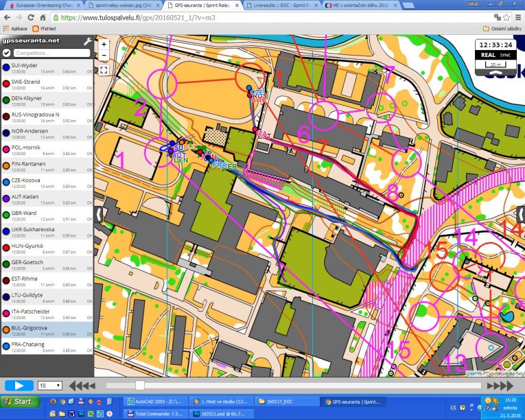Rewind playback with the triple left arrows
The height and width of the screenshot is (420, 525).
[82, 386]
